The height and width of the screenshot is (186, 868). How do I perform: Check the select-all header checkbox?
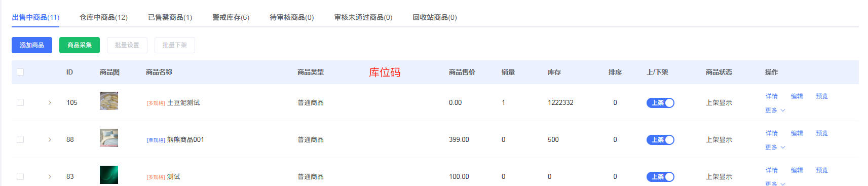(20, 72)
